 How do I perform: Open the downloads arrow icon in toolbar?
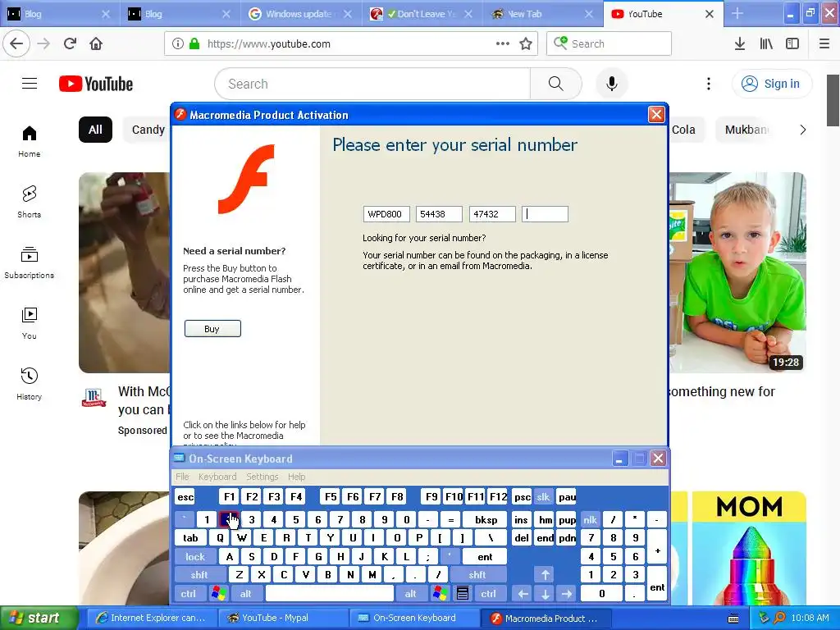pos(739,43)
